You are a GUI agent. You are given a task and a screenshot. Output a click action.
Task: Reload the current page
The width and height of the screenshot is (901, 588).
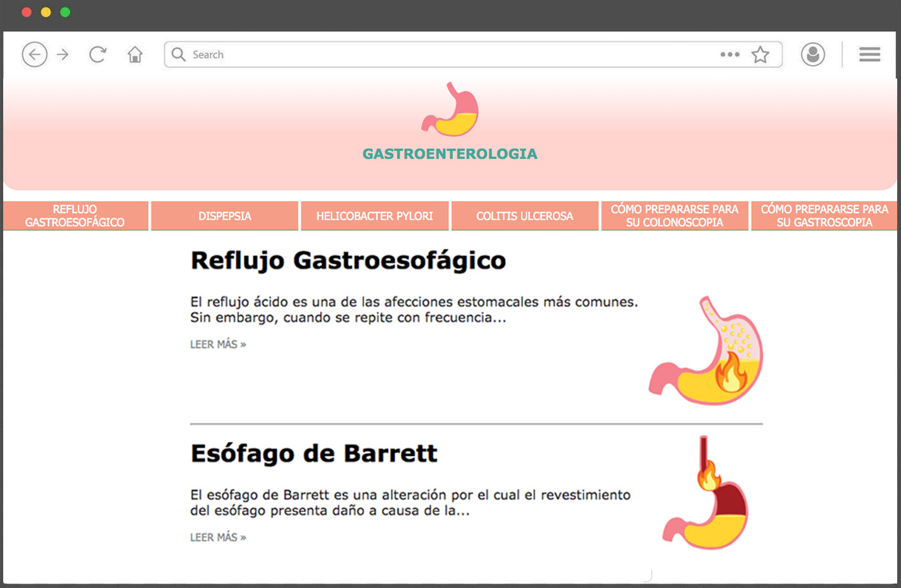coord(97,54)
